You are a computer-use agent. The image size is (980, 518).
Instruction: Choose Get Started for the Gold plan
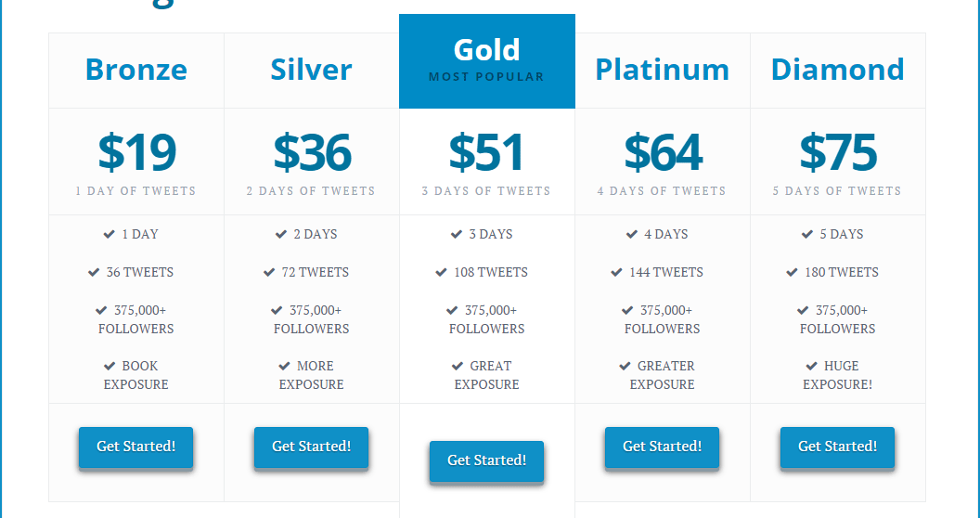(x=486, y=460)
